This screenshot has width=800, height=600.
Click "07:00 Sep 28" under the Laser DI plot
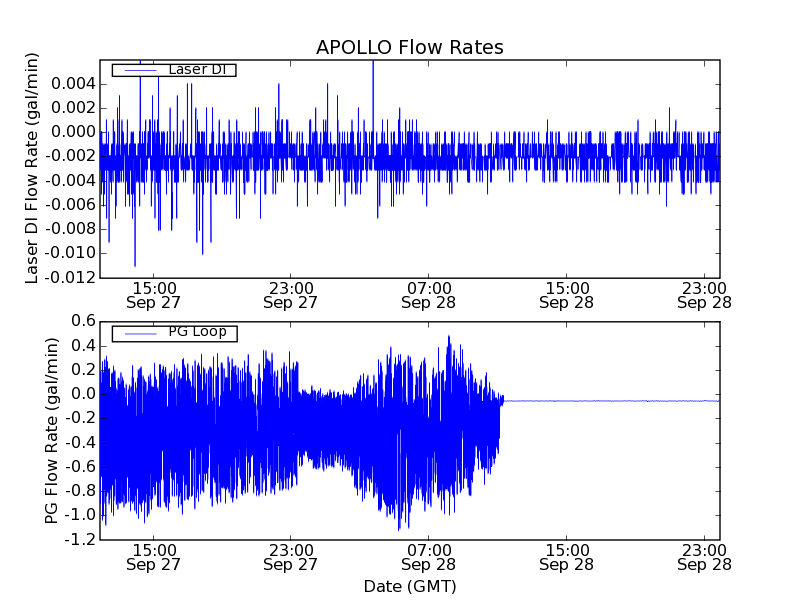(x=429, y=296)
